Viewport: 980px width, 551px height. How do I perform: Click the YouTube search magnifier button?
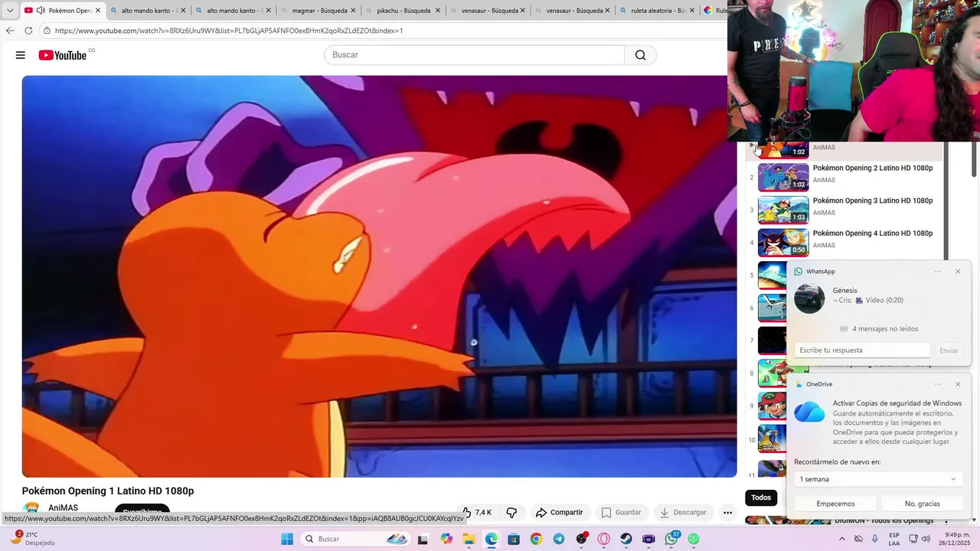tap(640, 55)
